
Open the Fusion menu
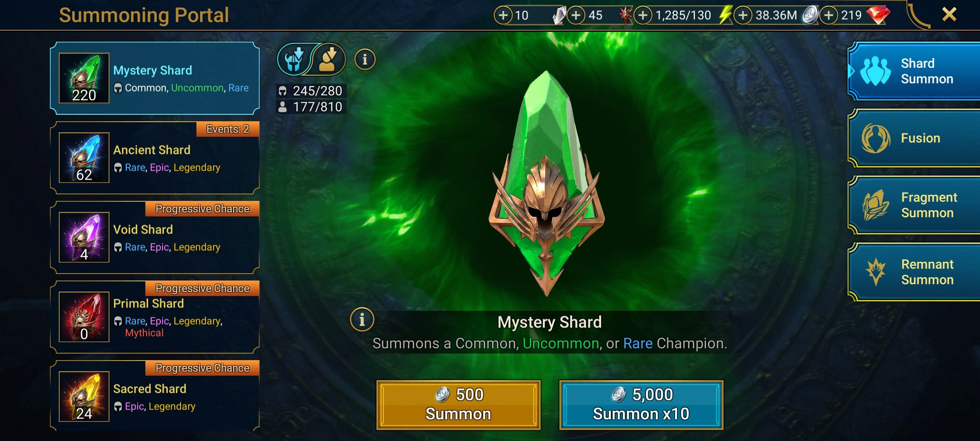point(914,138)
